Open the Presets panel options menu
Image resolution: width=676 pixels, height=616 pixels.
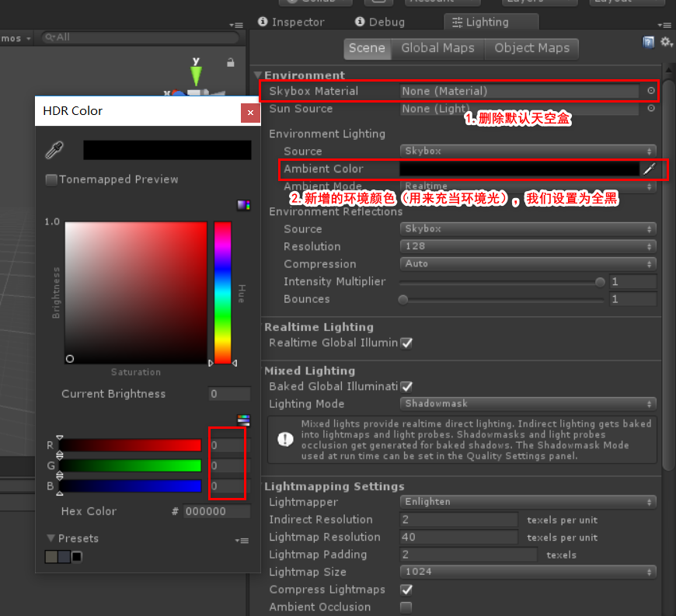coord(242,541)
